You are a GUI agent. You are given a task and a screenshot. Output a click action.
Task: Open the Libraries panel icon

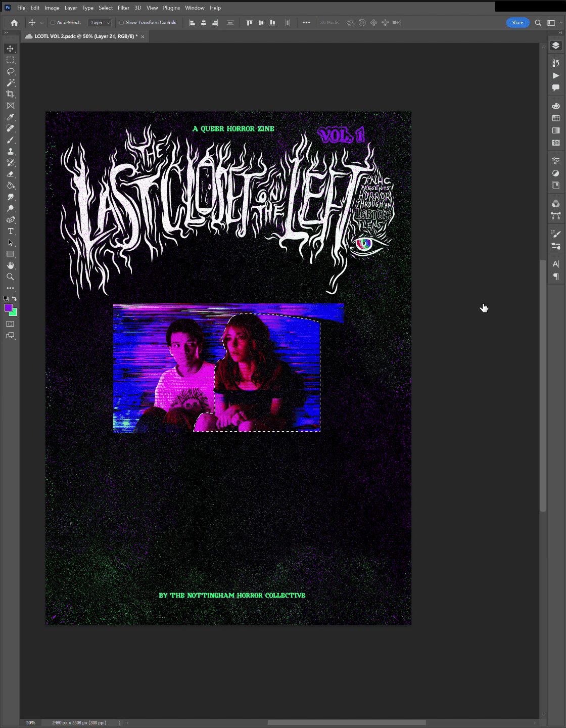coord(556,186)
